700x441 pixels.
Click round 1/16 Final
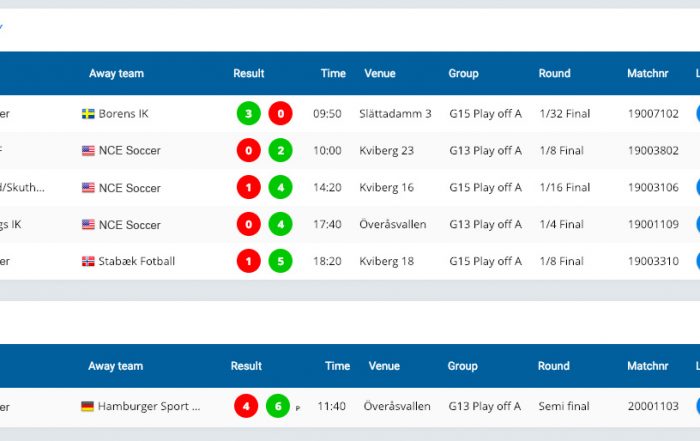click(x=565, y=187)
